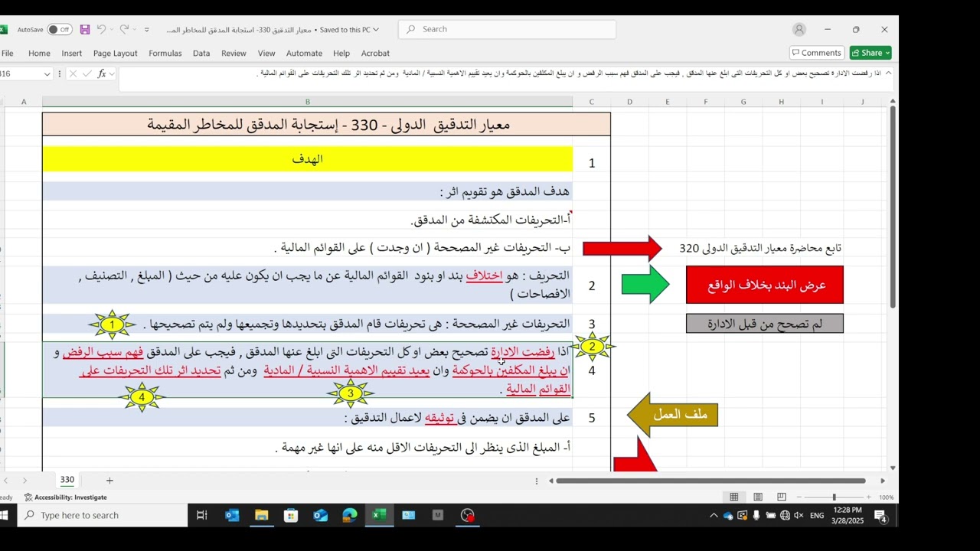
Task: Select column C header
Action: [x=591, y=102]
